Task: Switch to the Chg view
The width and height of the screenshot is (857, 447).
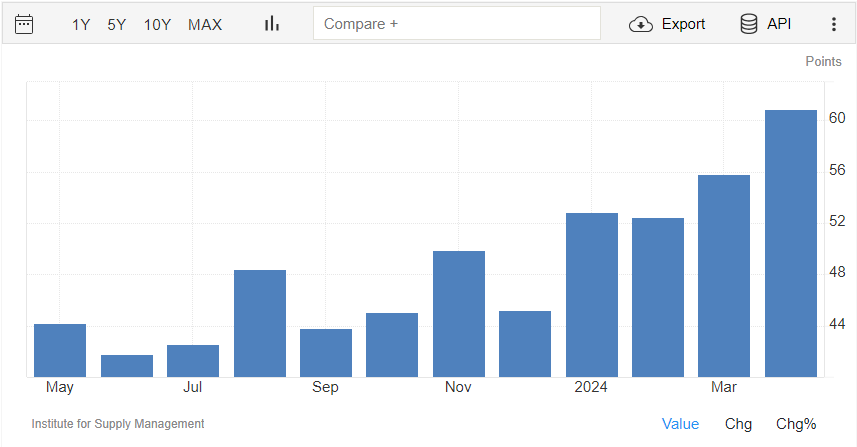Action: 738,424
